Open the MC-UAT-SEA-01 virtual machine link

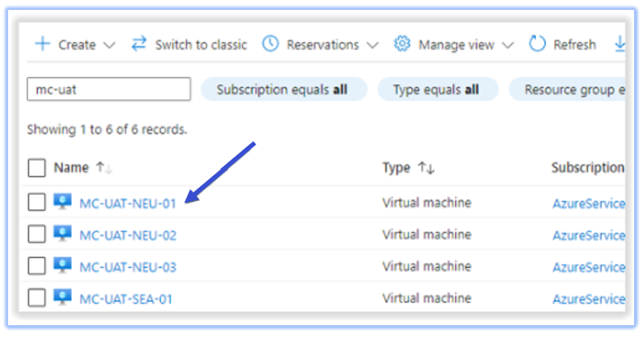(x=126, y=299)
